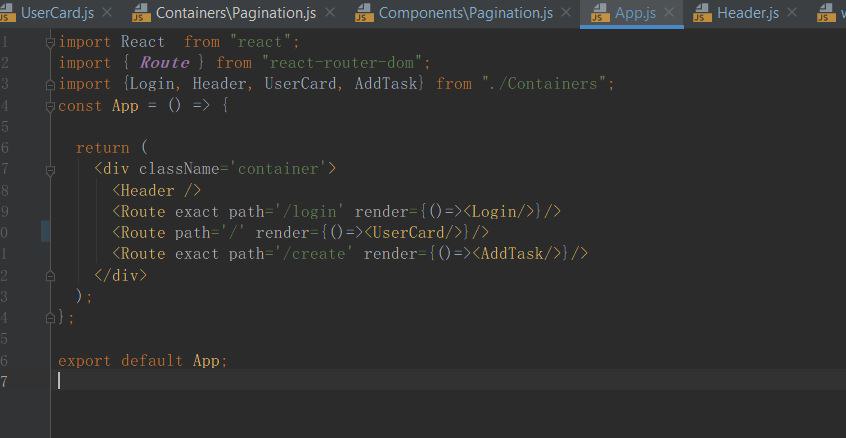Click the fold marker at the closing brace line
The width and height of the screenshot is (846, 438).
(x=50, y=318)
